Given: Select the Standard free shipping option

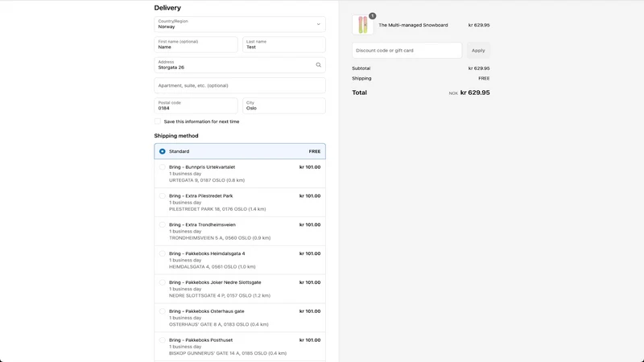Looking at the screenshot, I should coord(240,151).
